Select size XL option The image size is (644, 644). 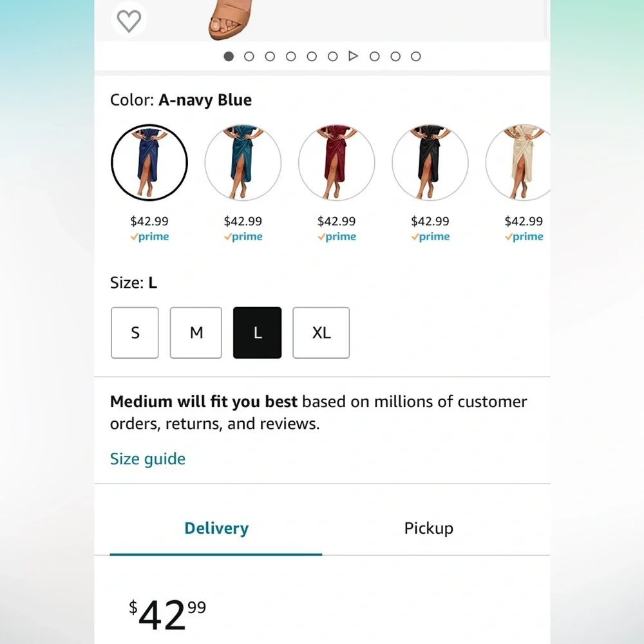321,333
